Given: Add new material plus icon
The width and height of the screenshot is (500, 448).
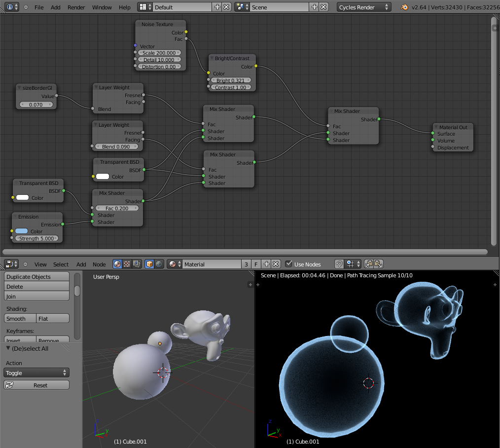Looking at the screenshot, I should (x=267, y=264).
